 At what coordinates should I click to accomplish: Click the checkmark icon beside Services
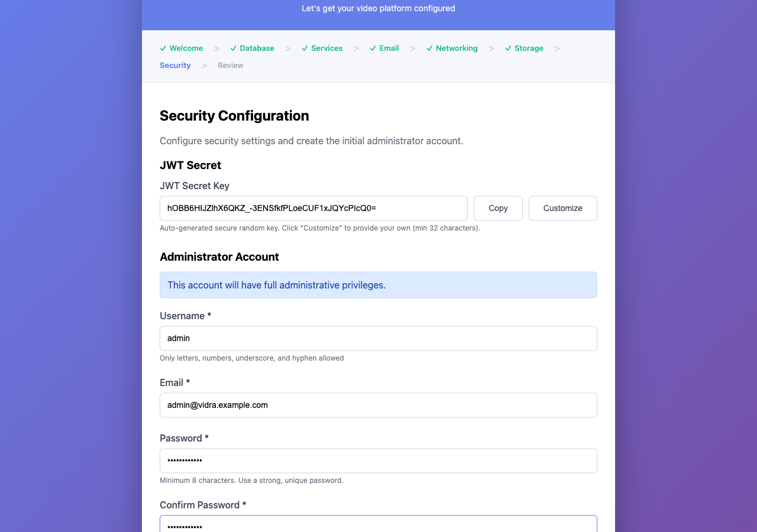tap(305, 48)
